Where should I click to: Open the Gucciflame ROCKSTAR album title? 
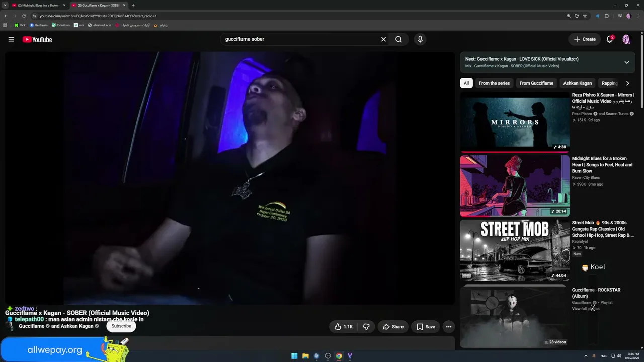[596, 293]
